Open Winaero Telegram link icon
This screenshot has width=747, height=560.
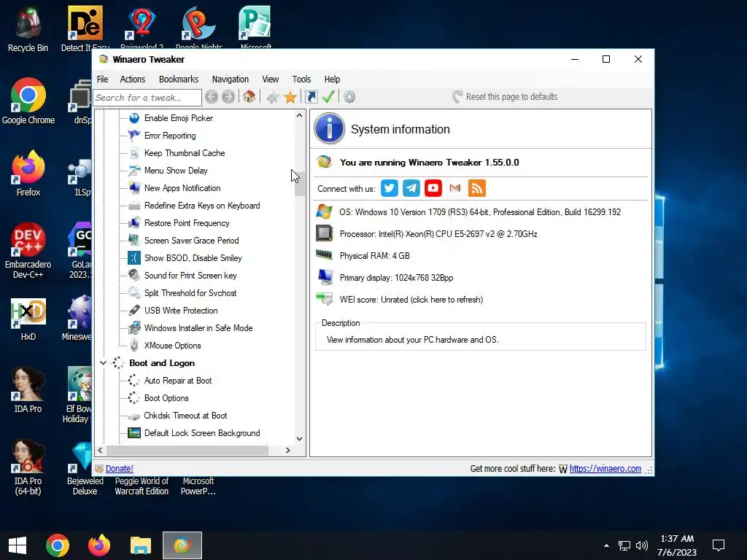411,188
